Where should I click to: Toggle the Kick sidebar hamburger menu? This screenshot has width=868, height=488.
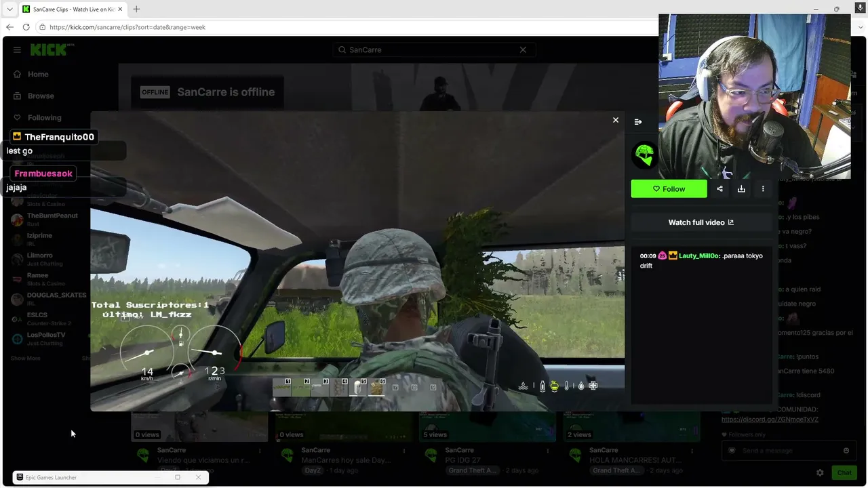click(x=17, y=49)
